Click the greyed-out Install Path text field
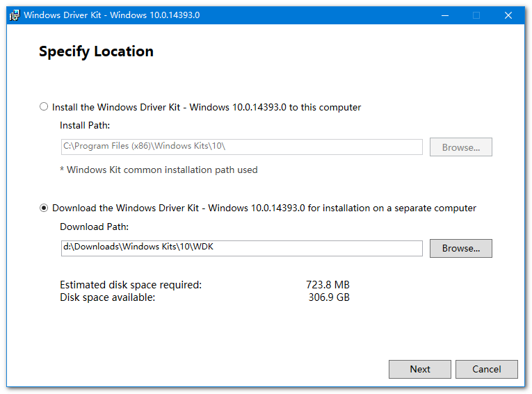The height and width of the screenshot is (394, 532). point(242,147)
